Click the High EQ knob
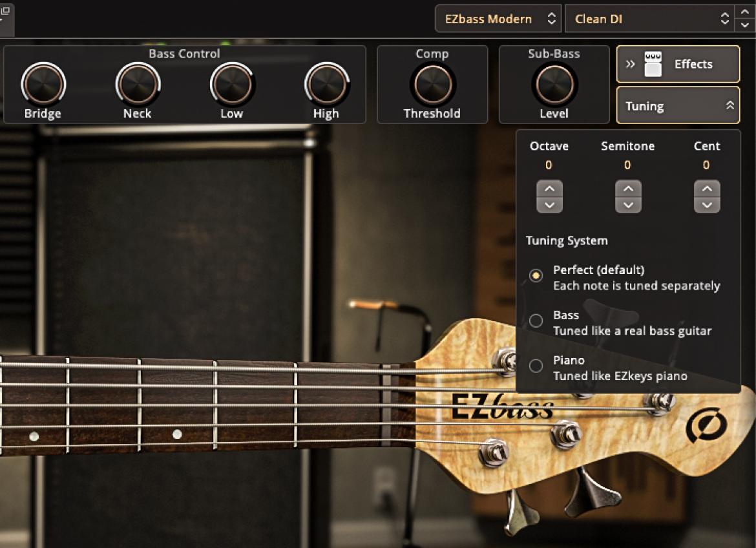The image size is (756, 548). point(326,84)
